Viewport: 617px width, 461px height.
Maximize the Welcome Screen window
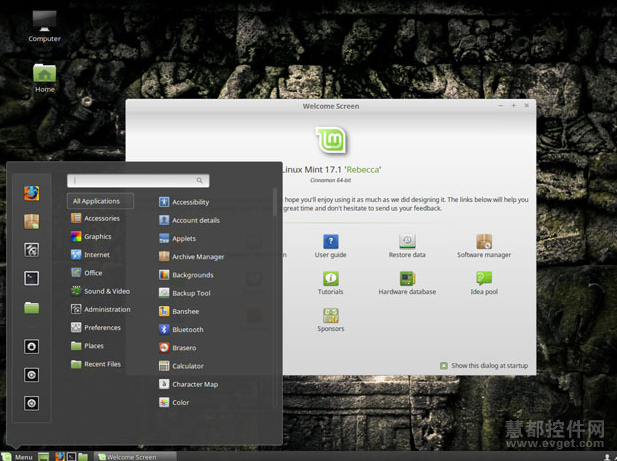514,105
